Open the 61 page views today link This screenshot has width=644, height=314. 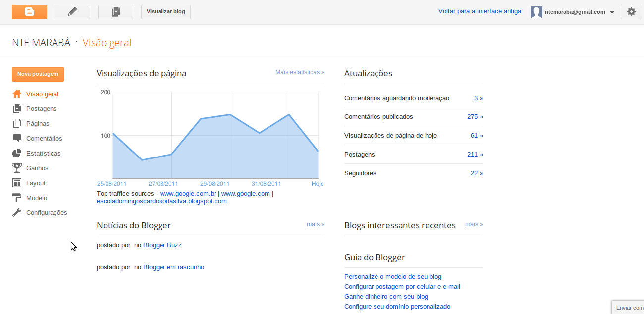477,135
